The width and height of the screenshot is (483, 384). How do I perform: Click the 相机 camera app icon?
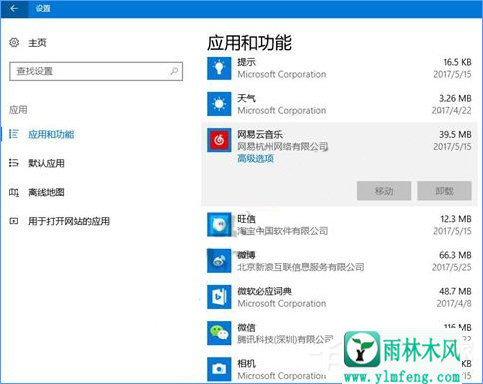tap(219, 369)
